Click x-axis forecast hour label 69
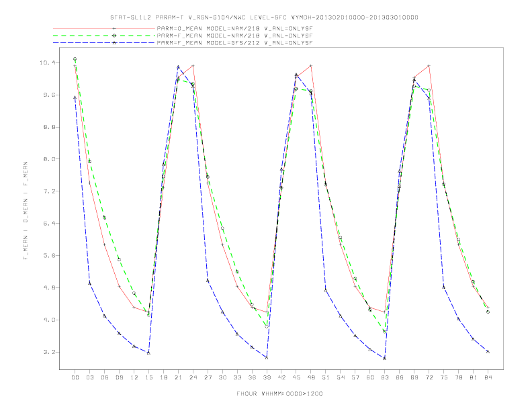532x411 pixels. point(414,377)
